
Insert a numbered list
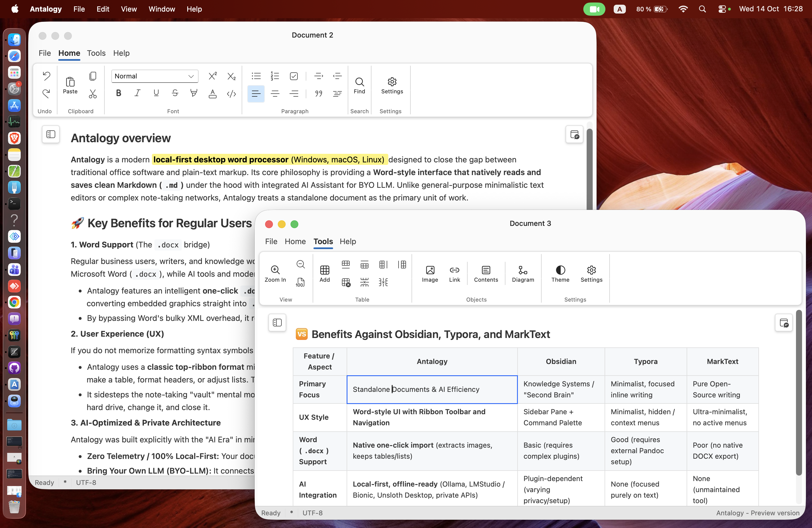[x=275, y=76]
